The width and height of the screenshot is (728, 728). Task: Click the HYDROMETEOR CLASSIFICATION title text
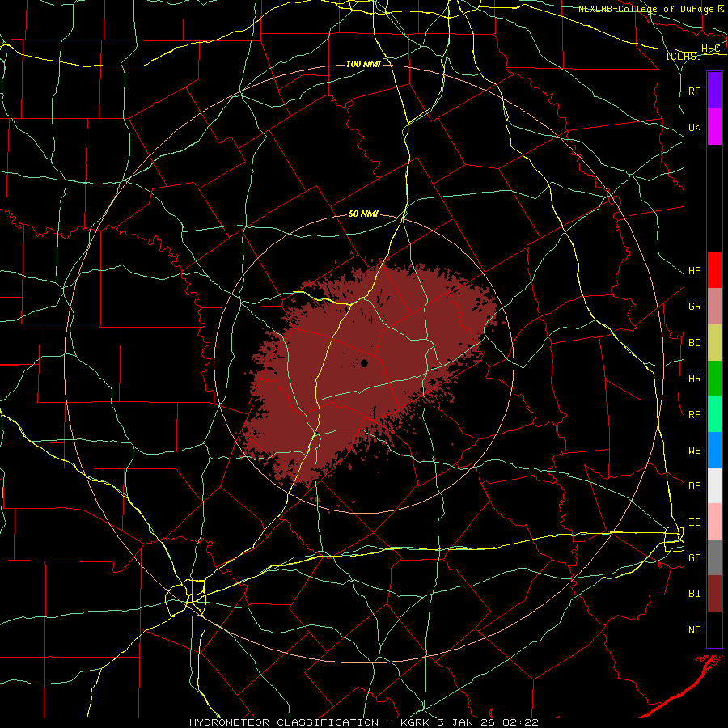[284, 722]
